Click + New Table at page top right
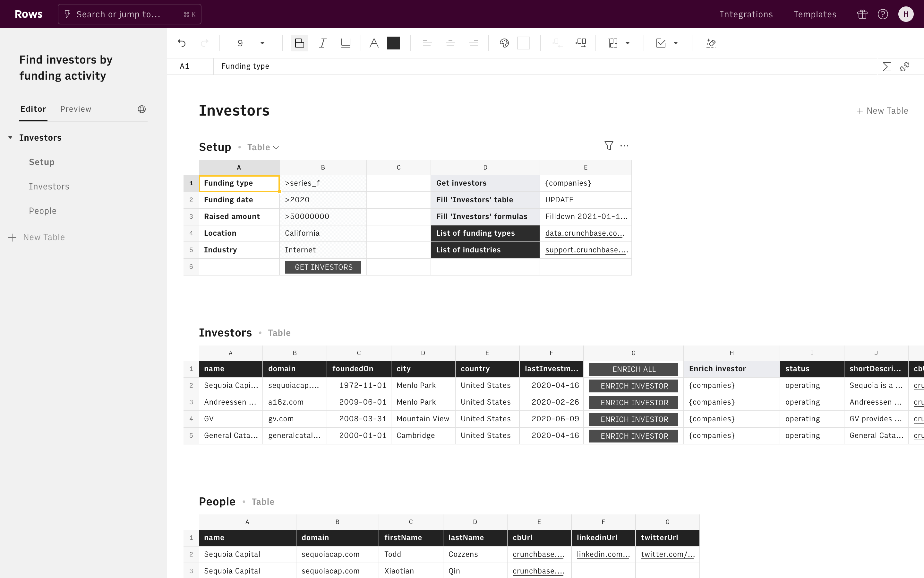 [x=882, y=111]
